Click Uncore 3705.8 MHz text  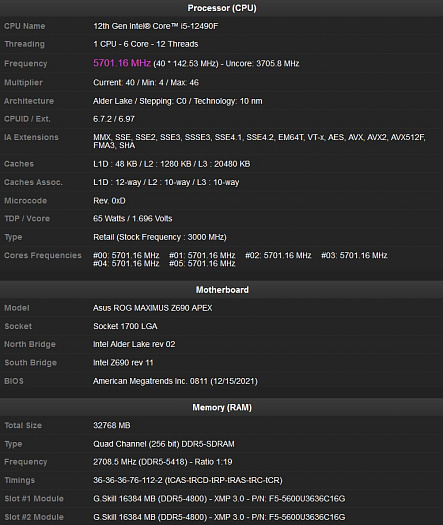pos(263,64)
